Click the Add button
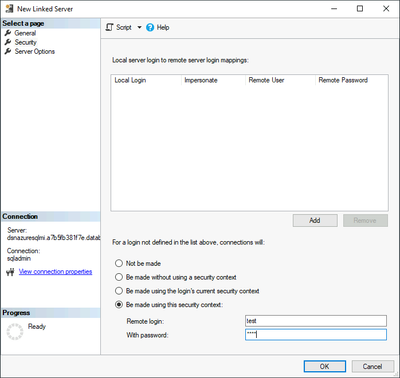400x378 pixels. point(315,220)
